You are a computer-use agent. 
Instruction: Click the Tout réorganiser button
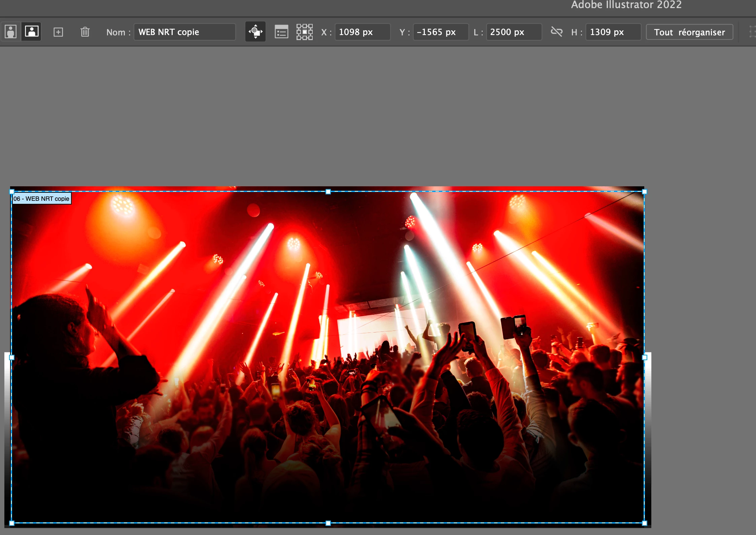tap(689, 32)
